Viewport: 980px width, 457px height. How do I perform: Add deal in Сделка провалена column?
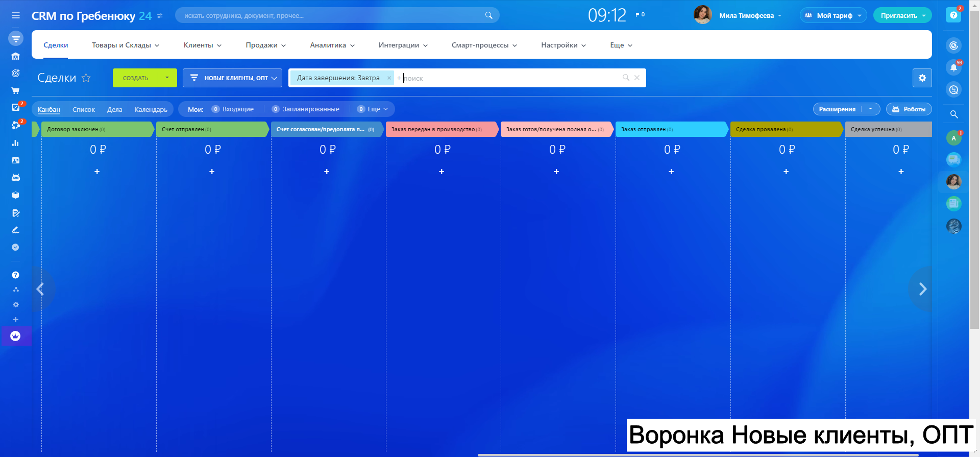786,172
